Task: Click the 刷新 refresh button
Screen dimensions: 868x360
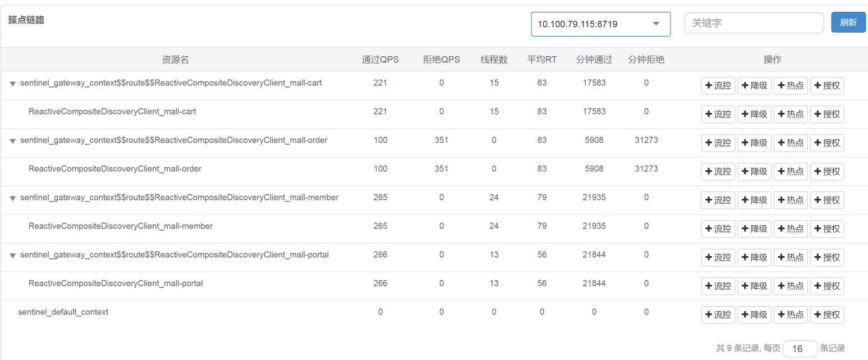Action: [848, 23]
